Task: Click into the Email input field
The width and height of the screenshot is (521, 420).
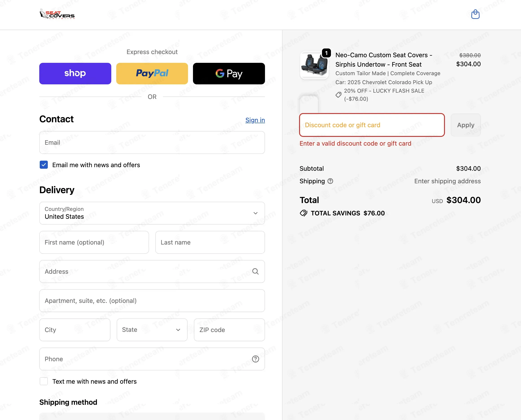Action: click(x=152, y=142)
